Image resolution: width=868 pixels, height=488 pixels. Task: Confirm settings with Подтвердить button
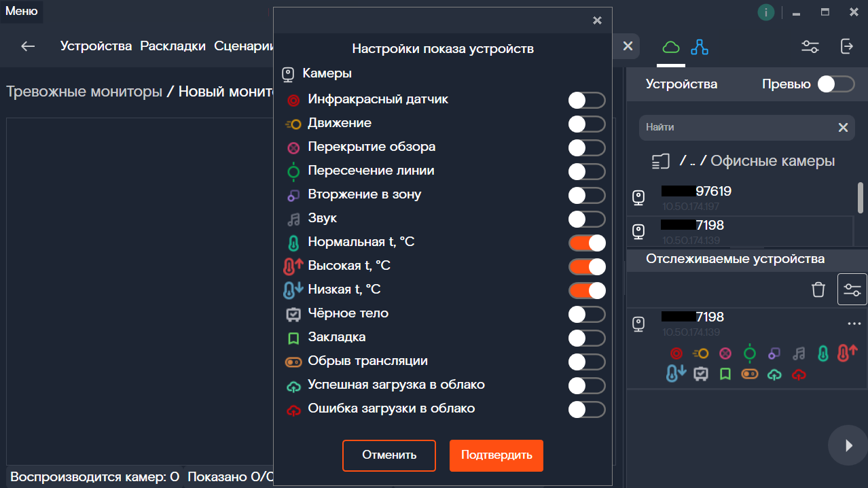click(x=496, y=455)
